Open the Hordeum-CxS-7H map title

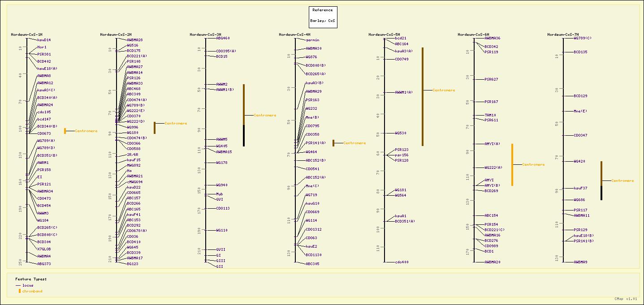click(563, 34)
